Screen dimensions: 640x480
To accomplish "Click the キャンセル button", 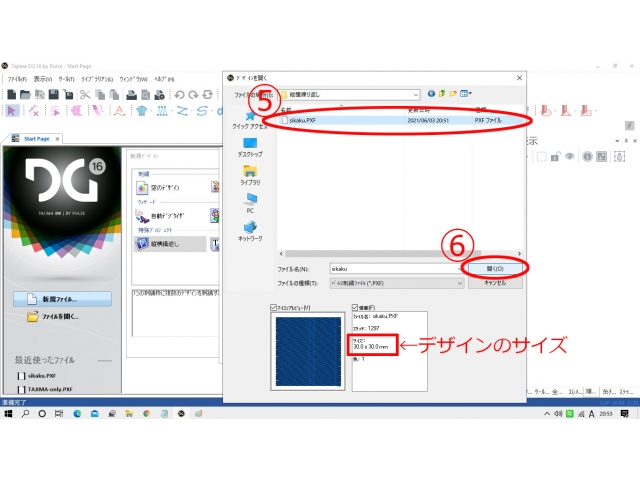I will (495, 283).
